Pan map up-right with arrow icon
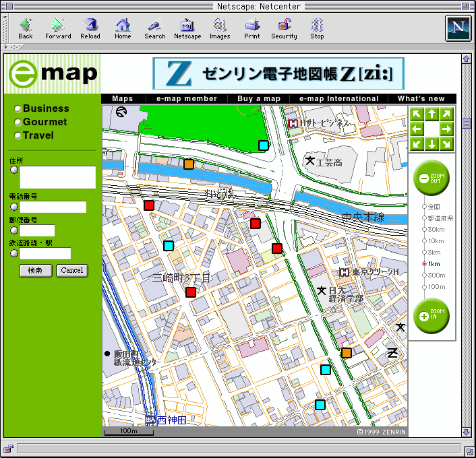Viewport: 476px width, 458px height. point(446,115)
